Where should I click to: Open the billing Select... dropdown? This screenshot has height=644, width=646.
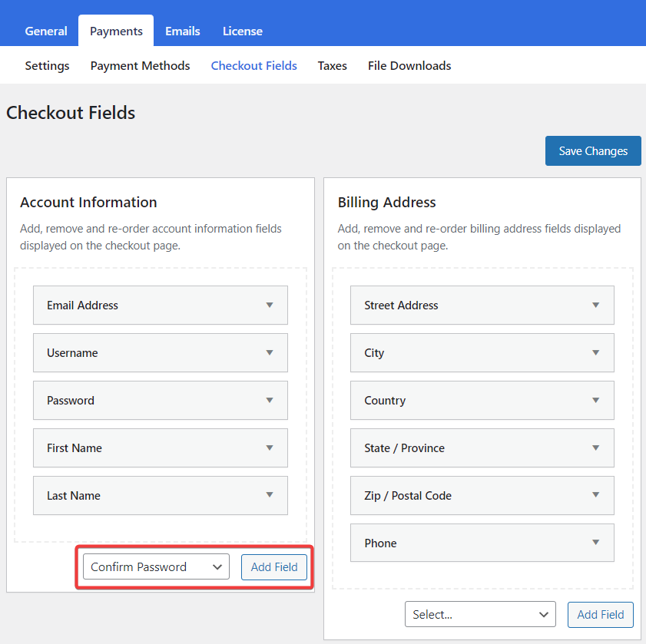pyautogui.click(x=480, y=614)
